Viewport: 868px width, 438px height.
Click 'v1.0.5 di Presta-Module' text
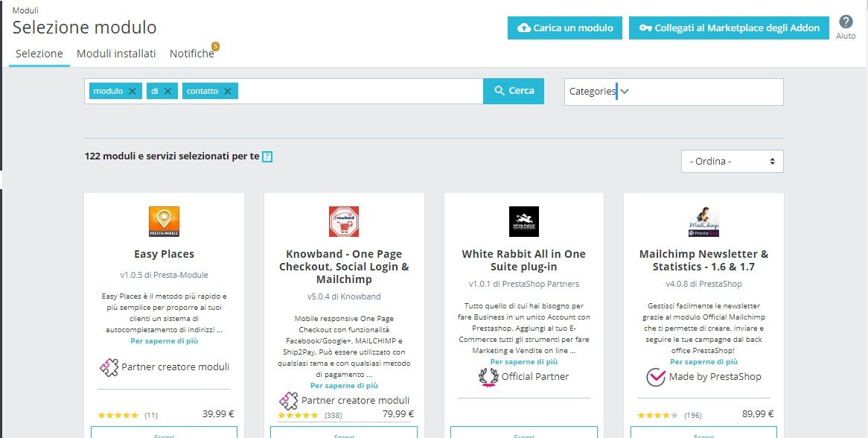tap(164, 275)
